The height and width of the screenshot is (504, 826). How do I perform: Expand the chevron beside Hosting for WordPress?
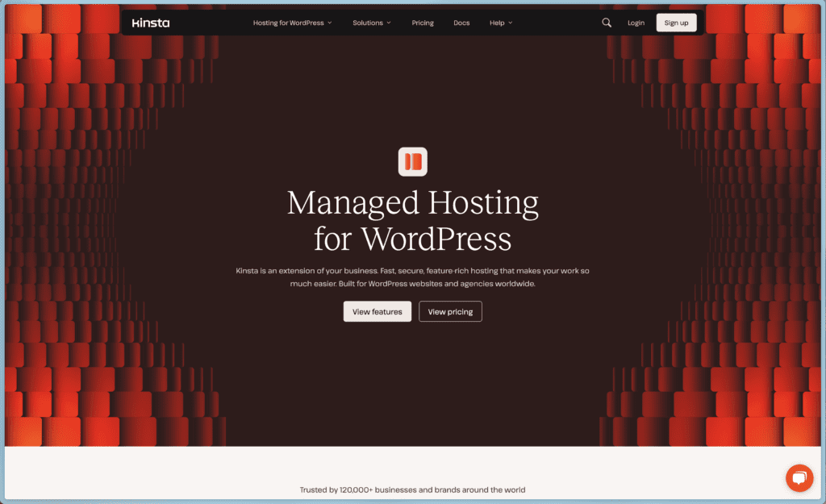(x=330, y=23)
